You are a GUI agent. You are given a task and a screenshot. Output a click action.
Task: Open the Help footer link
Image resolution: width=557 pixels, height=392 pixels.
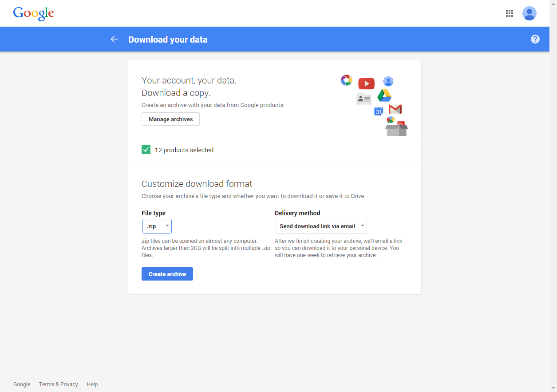(92, 384)
